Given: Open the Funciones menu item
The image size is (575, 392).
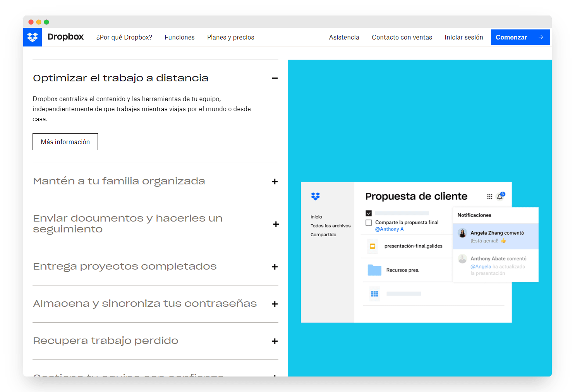Looking at the screenshot, I should (x=180, y=37).
